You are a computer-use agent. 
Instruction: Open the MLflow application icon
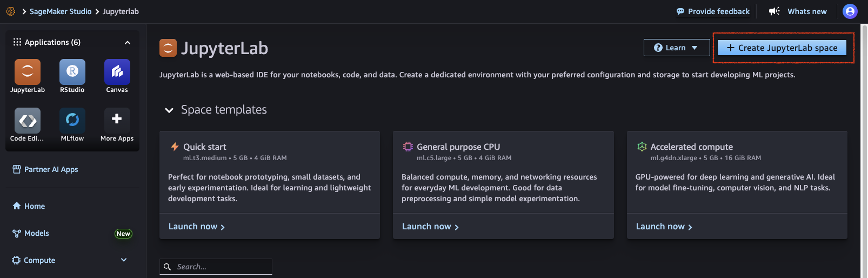click(72, 121)
